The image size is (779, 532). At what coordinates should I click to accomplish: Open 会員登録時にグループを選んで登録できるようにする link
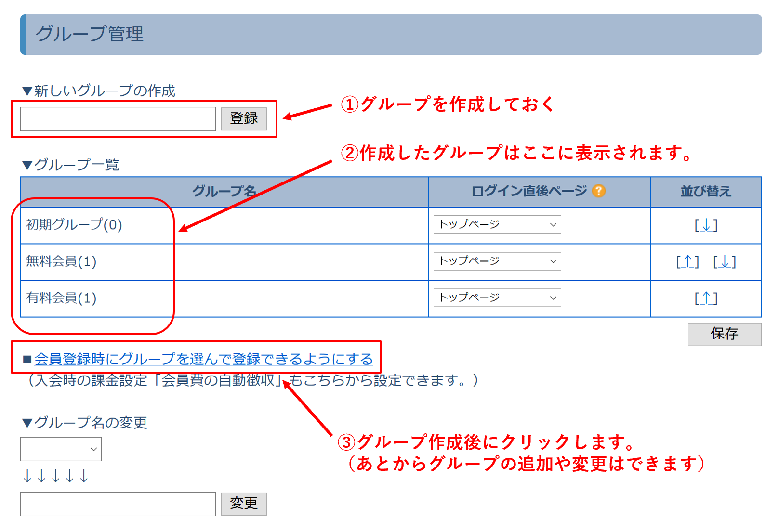point(204,359)
